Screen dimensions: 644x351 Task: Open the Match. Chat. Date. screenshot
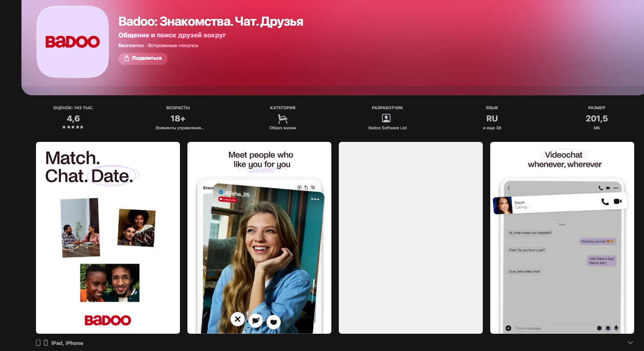(x=108, y=238)
